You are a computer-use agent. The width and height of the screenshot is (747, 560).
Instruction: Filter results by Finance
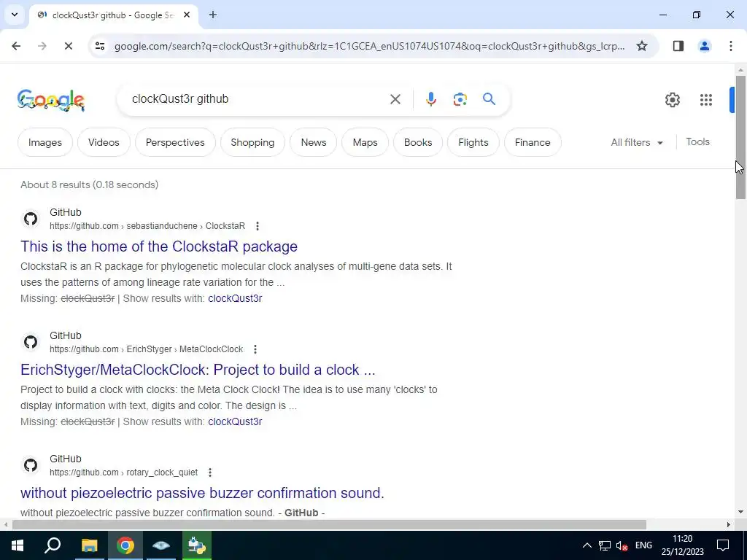click(532, 142)
